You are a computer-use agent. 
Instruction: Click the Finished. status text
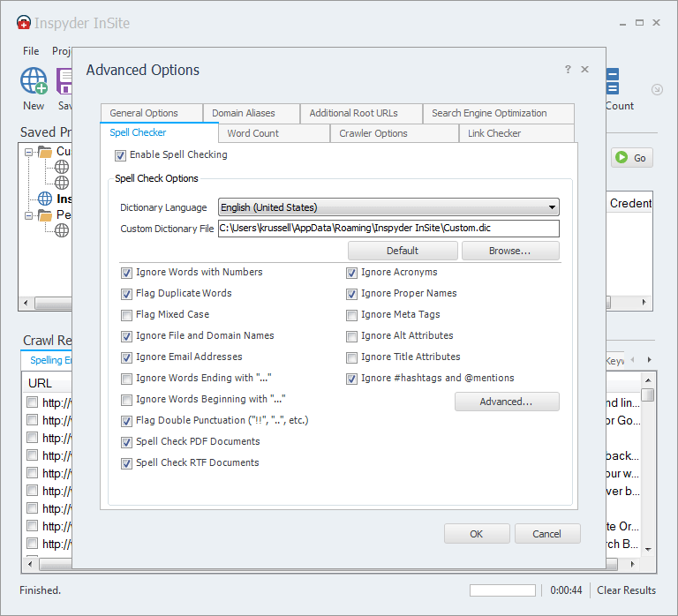point(41,590)
